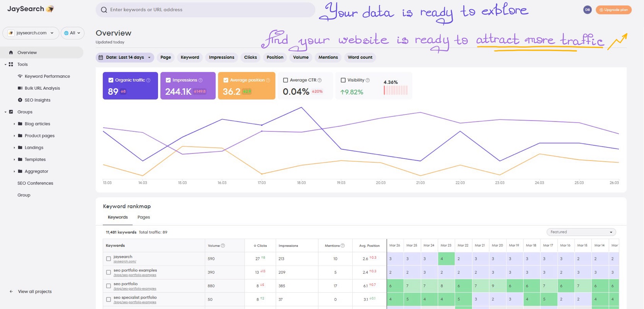
Task: Expand the Templates group
Action: tap(14, 159)
